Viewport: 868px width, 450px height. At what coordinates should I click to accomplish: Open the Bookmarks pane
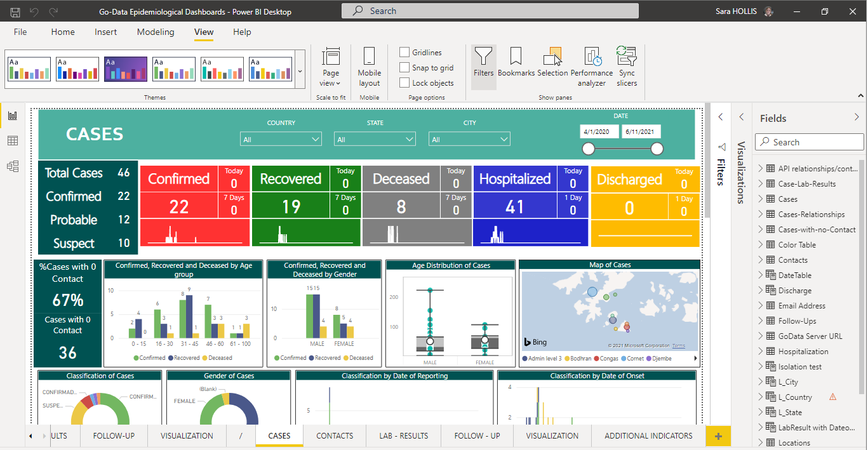[516, 62]
